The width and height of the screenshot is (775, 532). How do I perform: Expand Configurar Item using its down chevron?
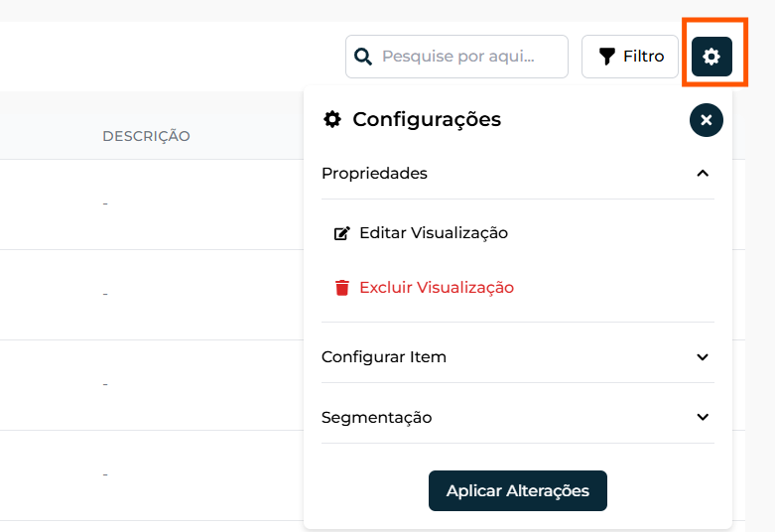tap(703, 357)
